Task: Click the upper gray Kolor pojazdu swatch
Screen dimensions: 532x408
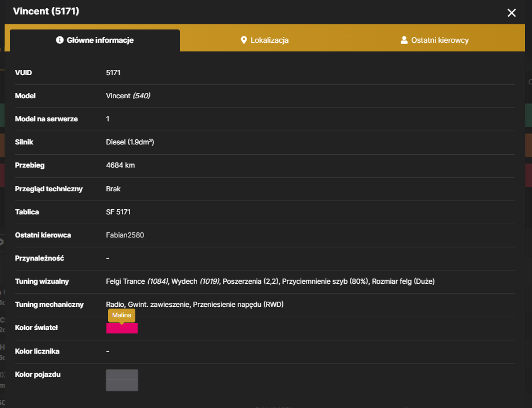Action: [122, 374]
